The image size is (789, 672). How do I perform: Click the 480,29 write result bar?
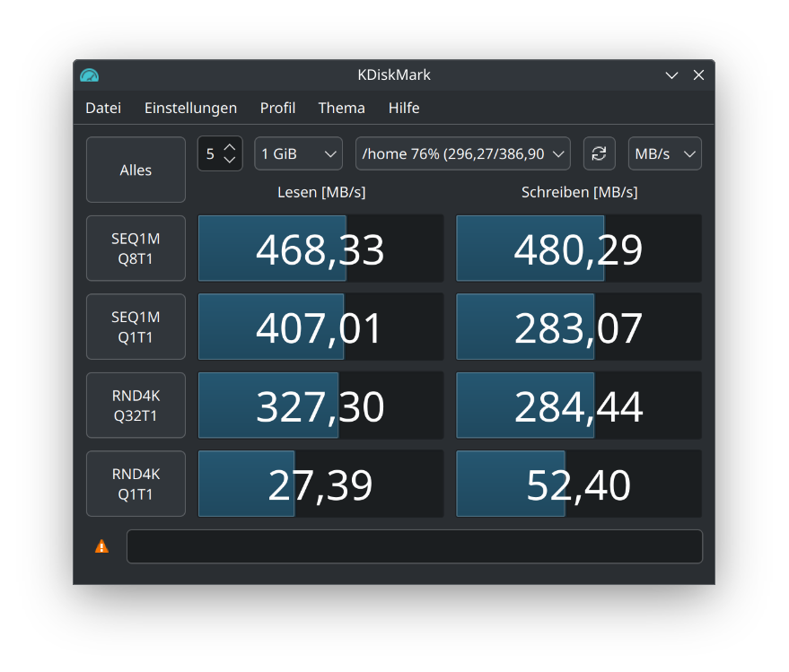(579, 249)
